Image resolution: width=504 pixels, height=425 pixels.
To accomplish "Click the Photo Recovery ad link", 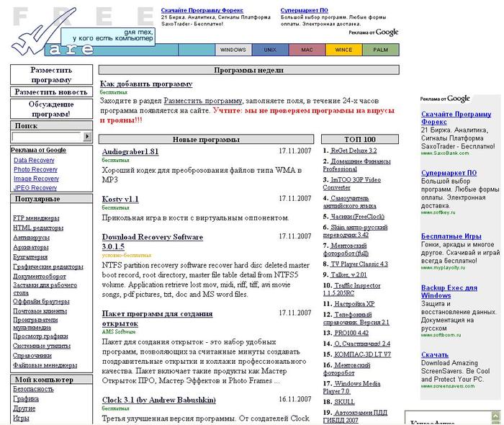I will point(35,169).
